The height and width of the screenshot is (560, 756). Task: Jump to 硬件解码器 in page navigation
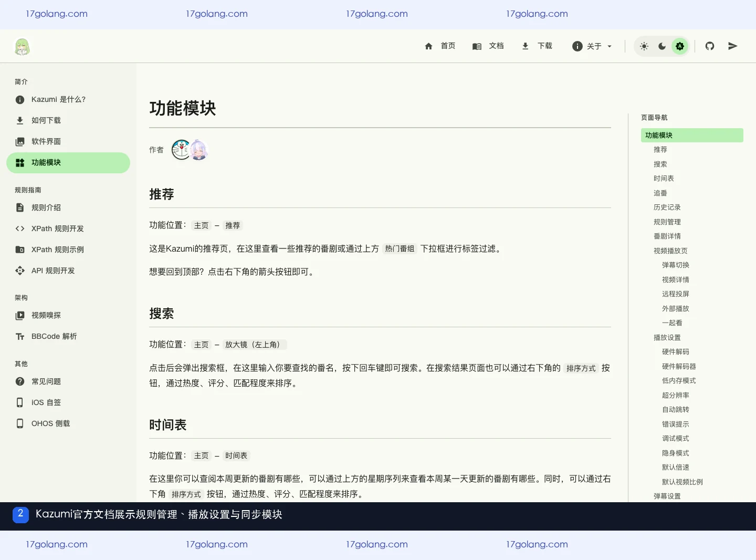pyautogui.click(x=679, y=367)
